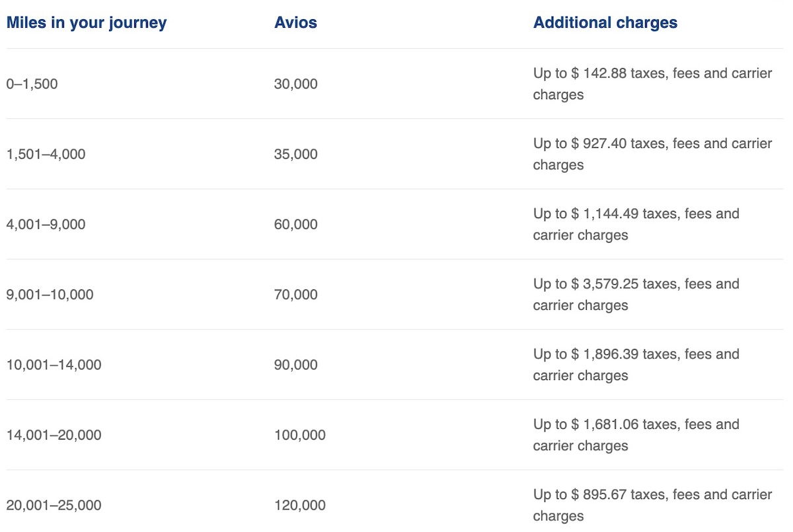
Task: Select the 70,000 Avios value
Action: point(296,295)
